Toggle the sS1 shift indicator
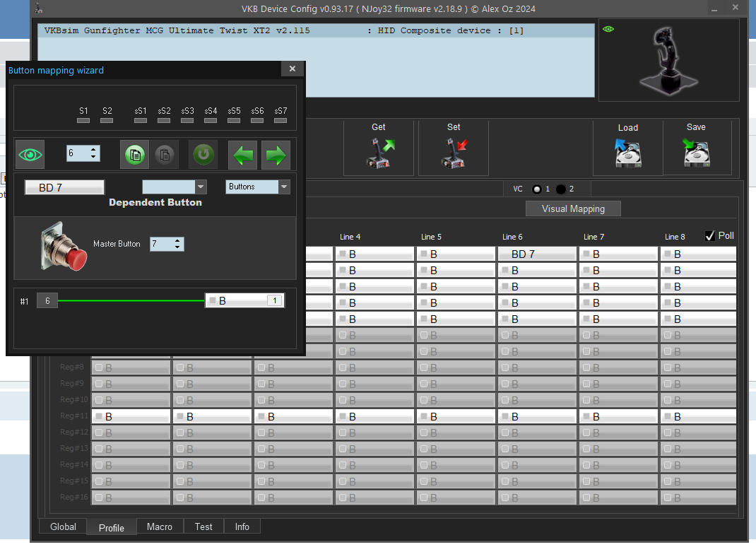756x547 pixels. [x=141, y=121]
